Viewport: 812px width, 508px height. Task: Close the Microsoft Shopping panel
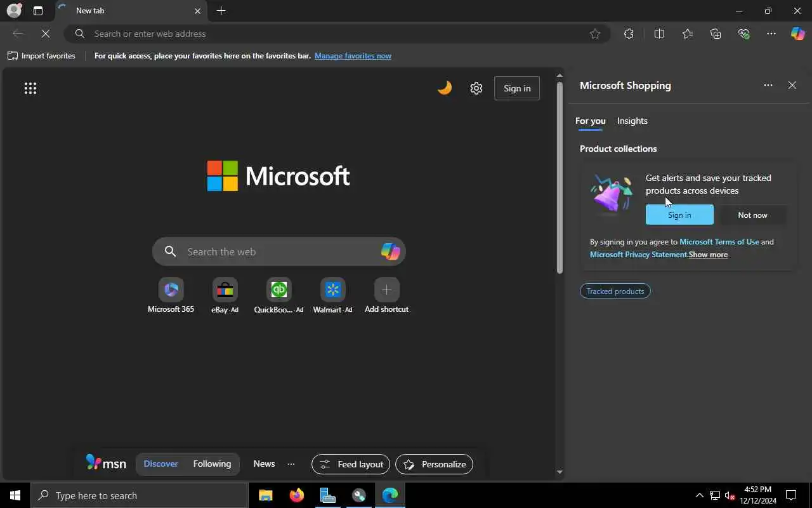click(x=792, y=85)
